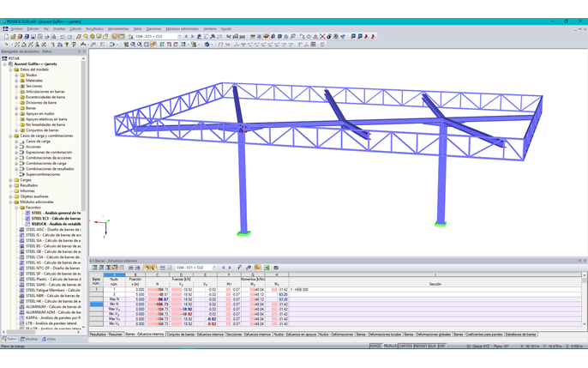Viewport: 588px width, 368px height.
Task: Click the Open file folder icon
Action: point(13,36)
